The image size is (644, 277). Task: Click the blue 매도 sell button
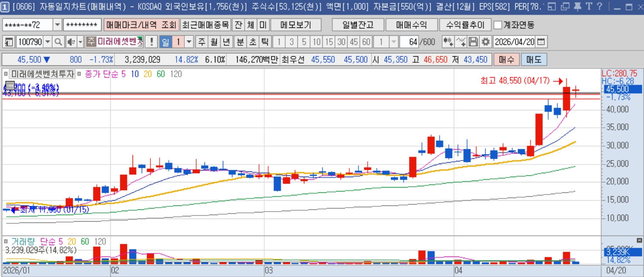pos(534,59)
